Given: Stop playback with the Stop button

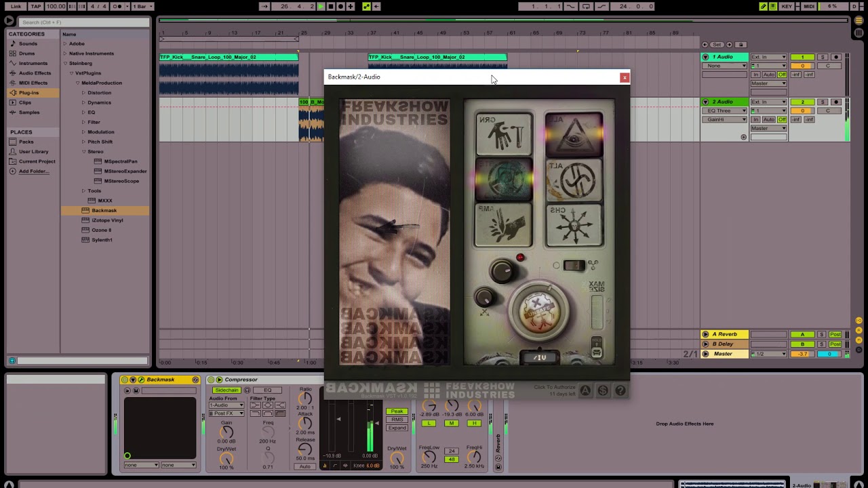Looking at the screenshot, I should (331, 6).
